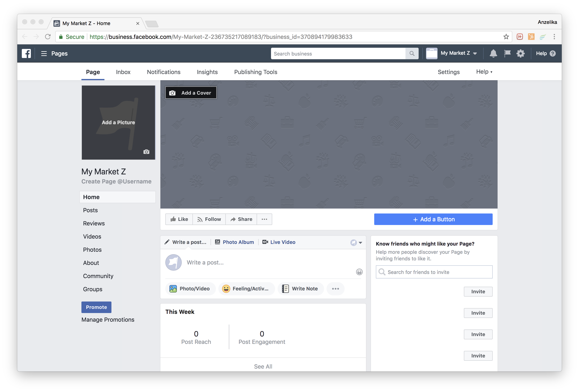Image resolution: width=579 pixels, height=392 pixels.
Task: Click the orange HubSpot extension icon
Action: point(531,37)
